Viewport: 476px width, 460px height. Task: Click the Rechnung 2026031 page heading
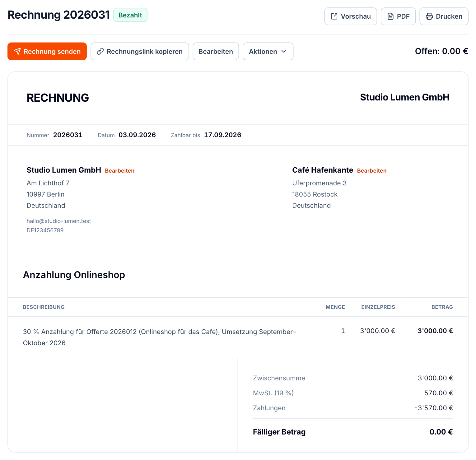tap(59, 15)
